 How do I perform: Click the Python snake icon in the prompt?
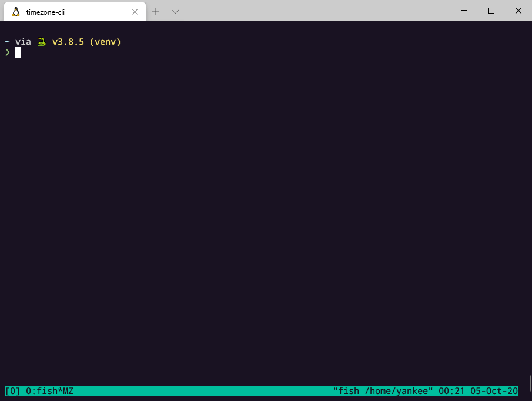pyautogui.click(x=41, y=41)
